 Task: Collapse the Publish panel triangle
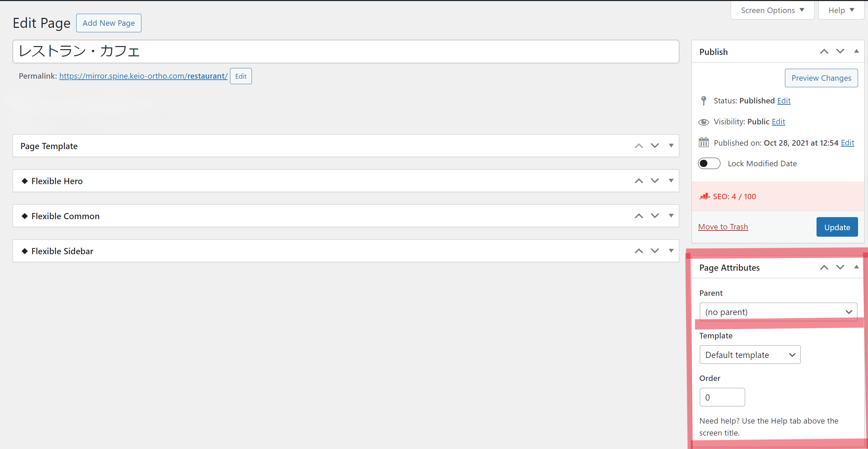(x=856, y=51)
